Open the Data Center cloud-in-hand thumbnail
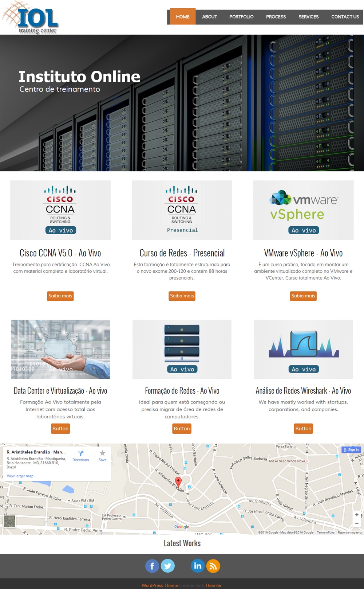 coord(60,349)
